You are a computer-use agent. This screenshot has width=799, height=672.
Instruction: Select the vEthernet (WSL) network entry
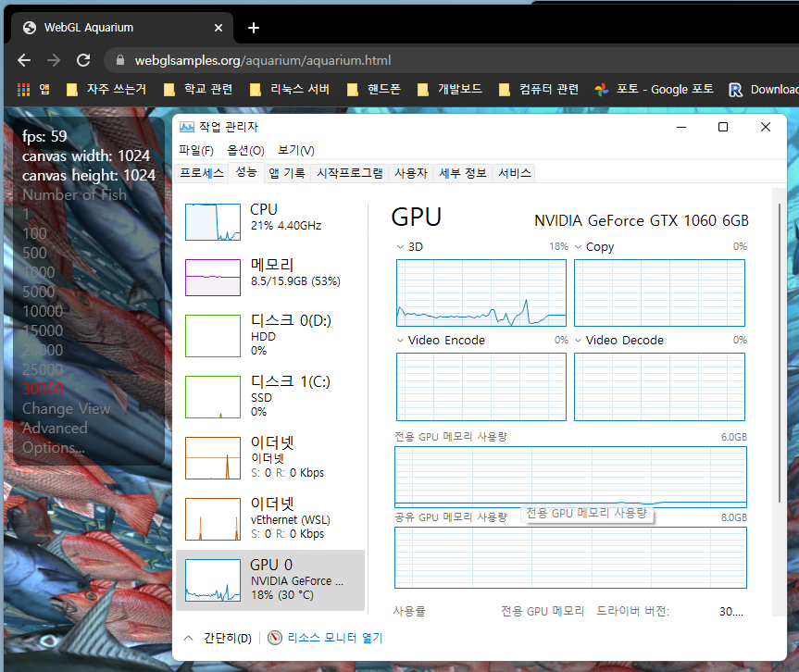click(x=270, y=518)
